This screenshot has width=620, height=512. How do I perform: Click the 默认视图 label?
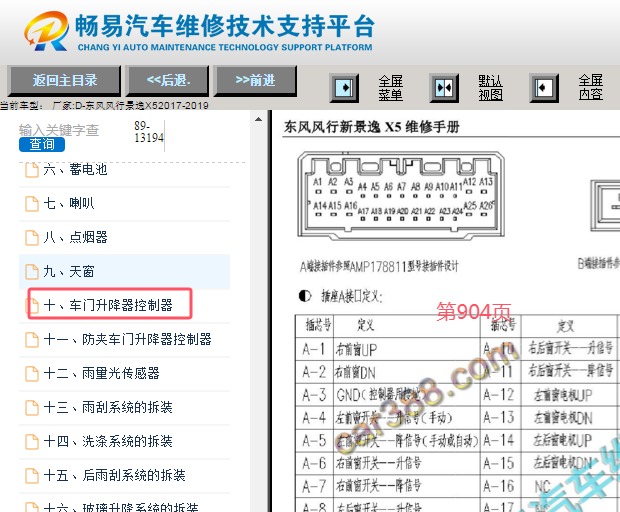pyautogui.click(x=490, y=88)
